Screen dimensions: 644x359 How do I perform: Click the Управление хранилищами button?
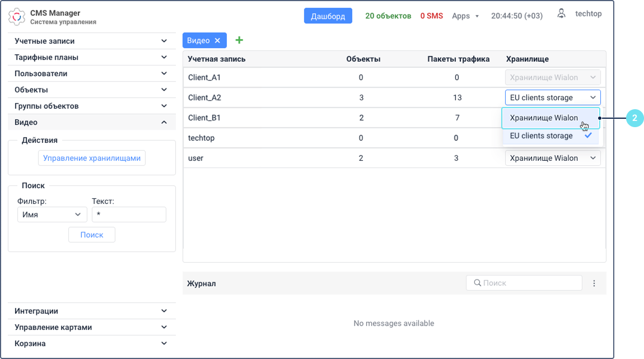tap(92, 157)
